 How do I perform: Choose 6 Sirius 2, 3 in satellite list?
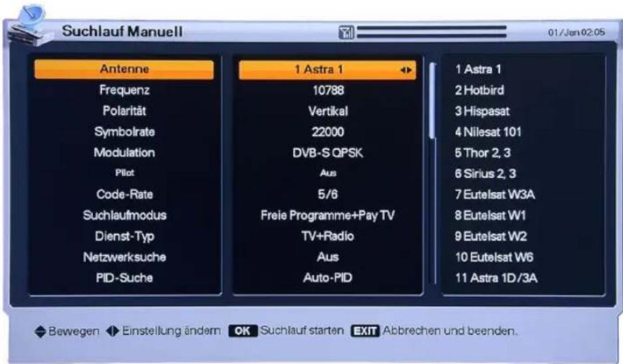[485, 173]
